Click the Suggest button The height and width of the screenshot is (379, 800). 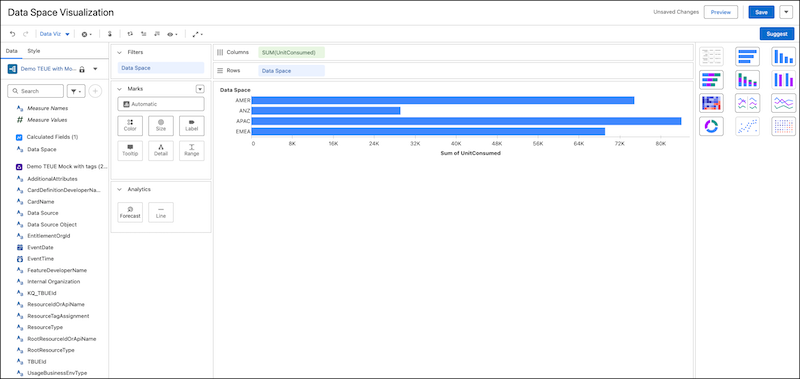777,34
